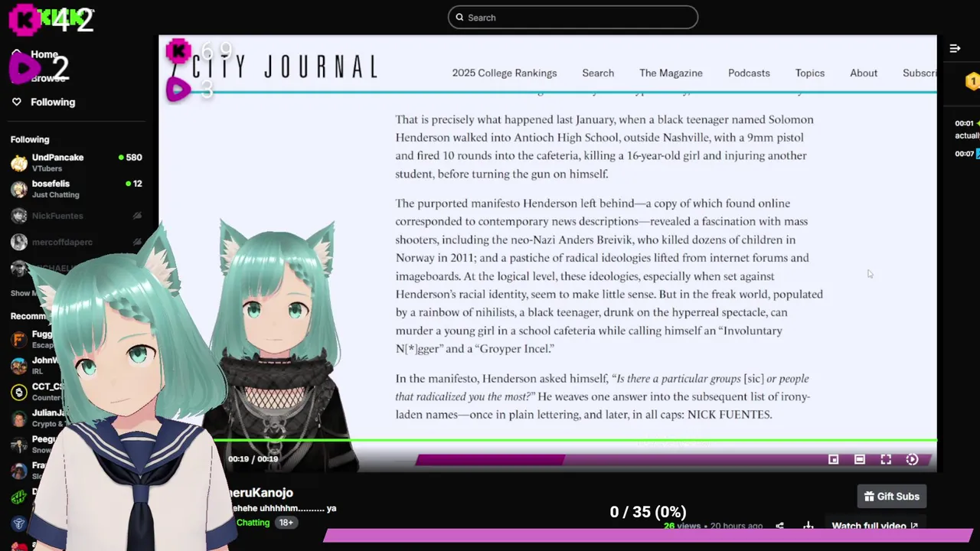Viewport: 980px width, 551px height.
Task: Click mercoffdaperc avatar icon
Action: click(x=19, y=242)
